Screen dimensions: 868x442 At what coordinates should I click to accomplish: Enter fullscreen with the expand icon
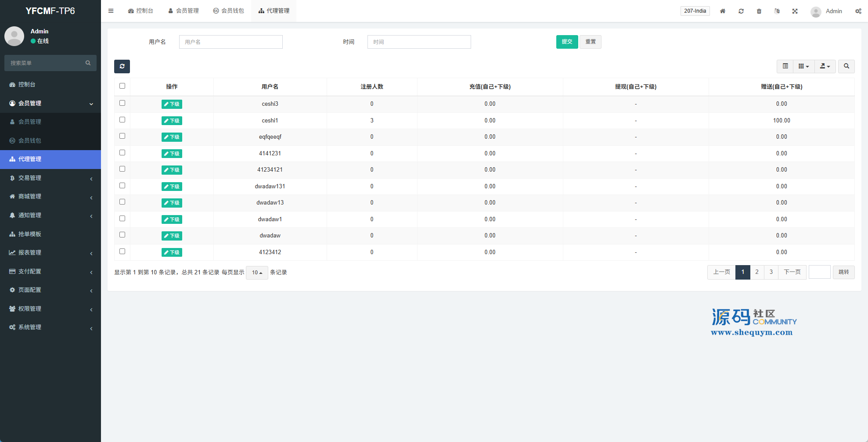click(795, 11)
